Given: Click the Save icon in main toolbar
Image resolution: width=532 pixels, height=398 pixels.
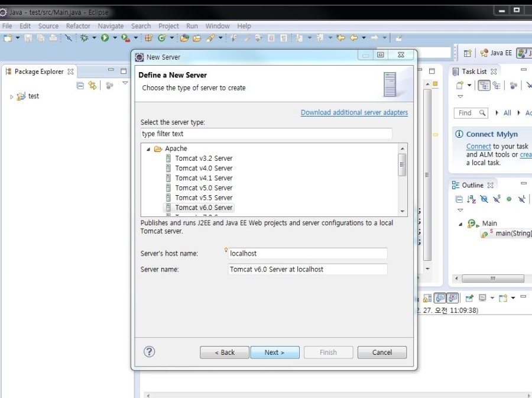Looking at the screenshot, I should click(x=28, y=38).
